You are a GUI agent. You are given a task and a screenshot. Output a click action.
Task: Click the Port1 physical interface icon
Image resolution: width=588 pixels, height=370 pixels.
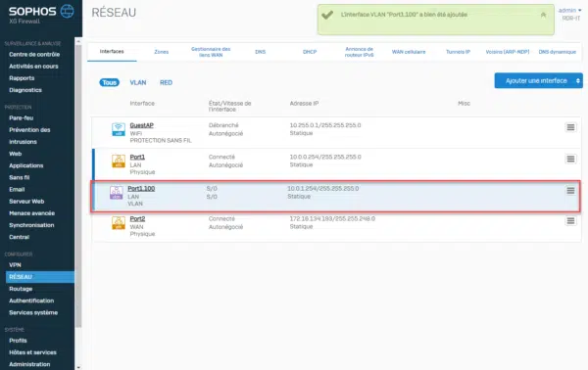119,161
